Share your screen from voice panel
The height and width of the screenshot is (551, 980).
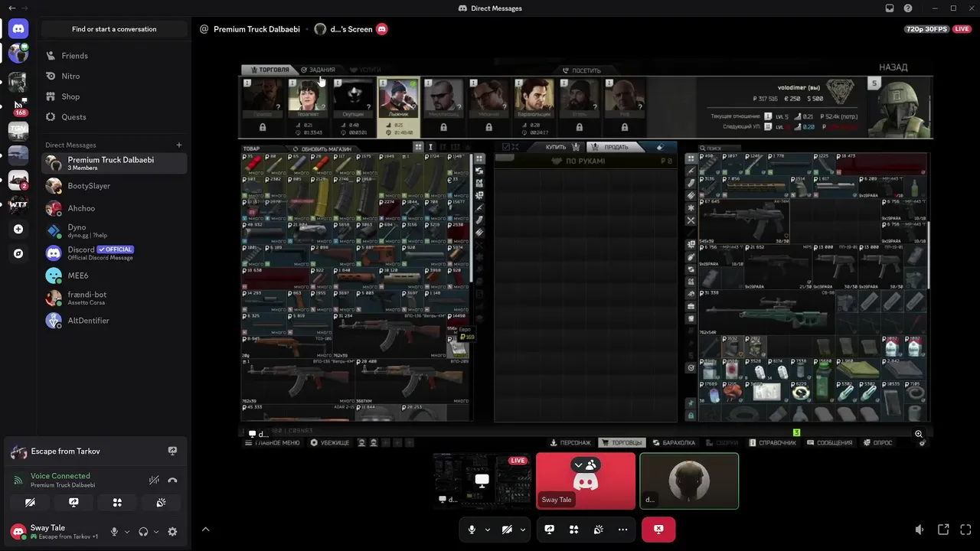[x=73, y=503]
